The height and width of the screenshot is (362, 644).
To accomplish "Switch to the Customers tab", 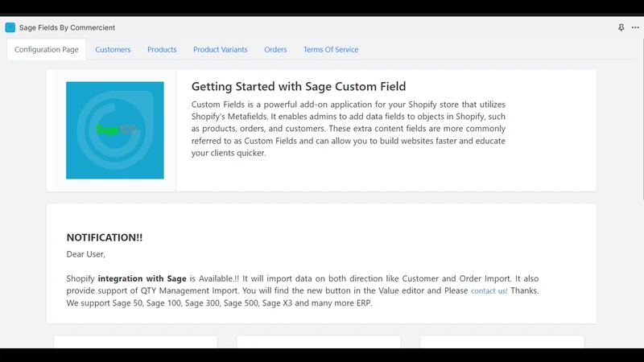I will (113, 49).
